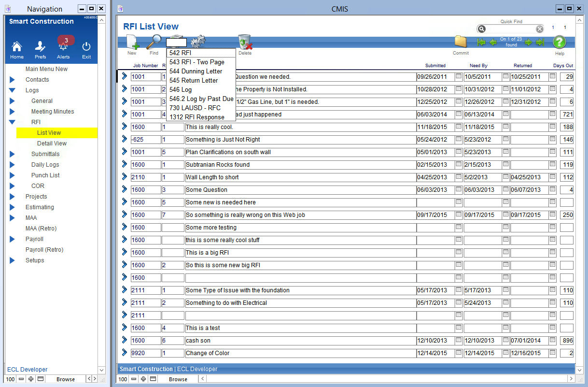
Task: Click the Delete trash icon
Action: [x=245, y=43]
